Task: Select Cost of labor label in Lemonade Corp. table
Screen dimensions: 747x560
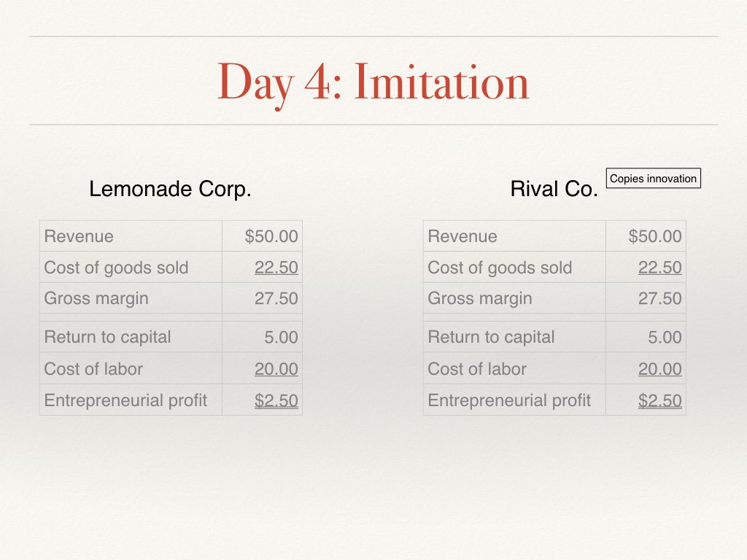Action: [x=93, y=369]
